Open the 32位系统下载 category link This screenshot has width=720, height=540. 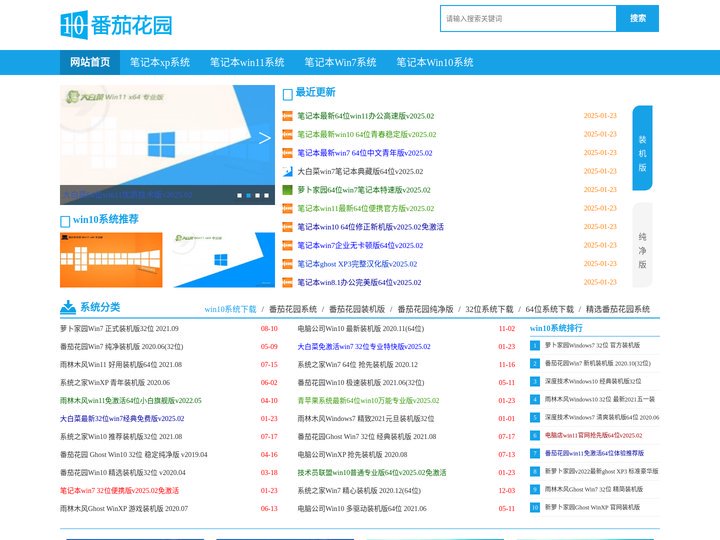click(489, 309)
